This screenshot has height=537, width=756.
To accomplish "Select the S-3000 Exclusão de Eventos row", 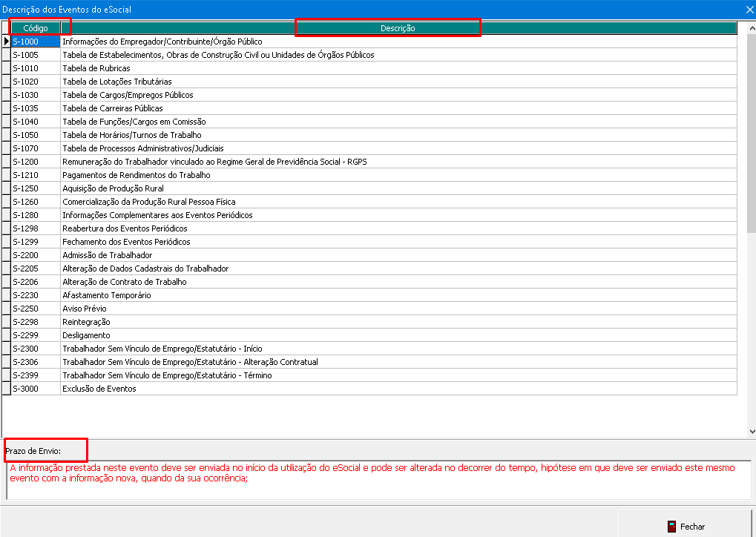I will tap(99, 389).
